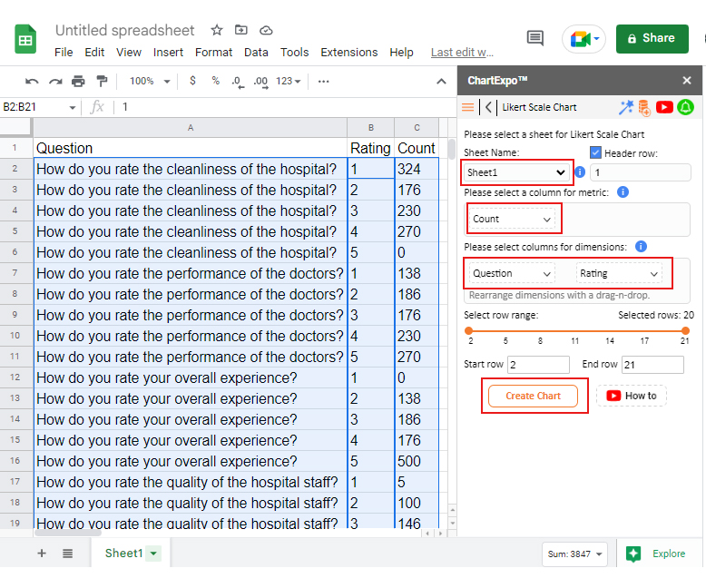Image resolution: width=706 pixels, height=588 pixels.
Task: Click the row range slider start handle
Action: click(469, 330)
